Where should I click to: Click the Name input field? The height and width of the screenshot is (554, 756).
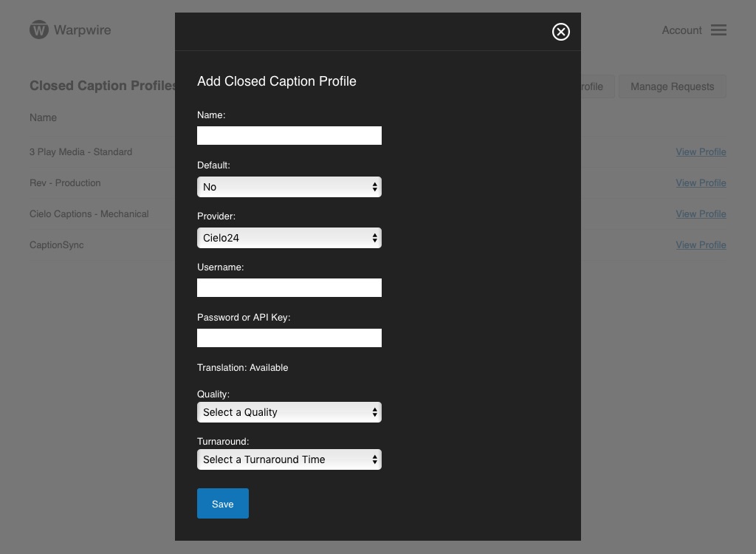pos(289,136)
